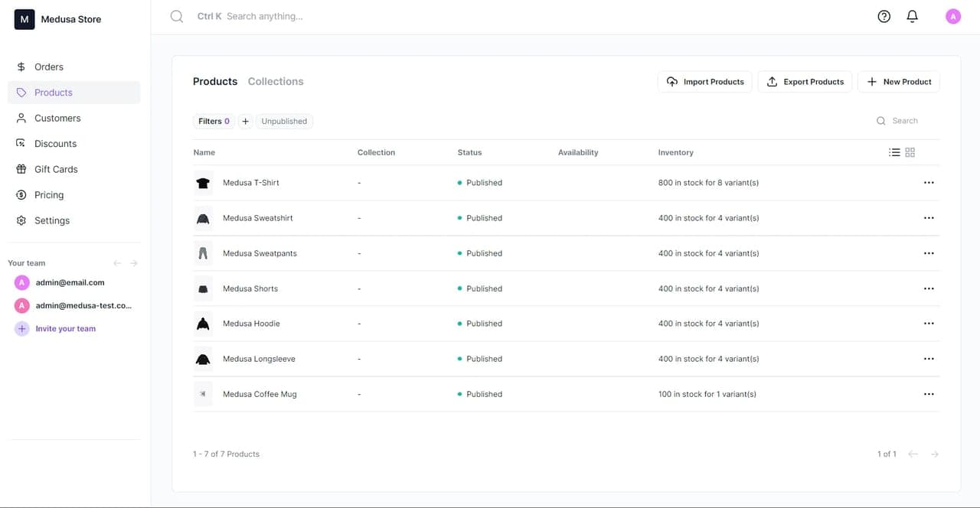Image resolution: width=980 pixels, height=508 pixels.
Task: Switch to list view icon
Action: [x=894, y=152]
